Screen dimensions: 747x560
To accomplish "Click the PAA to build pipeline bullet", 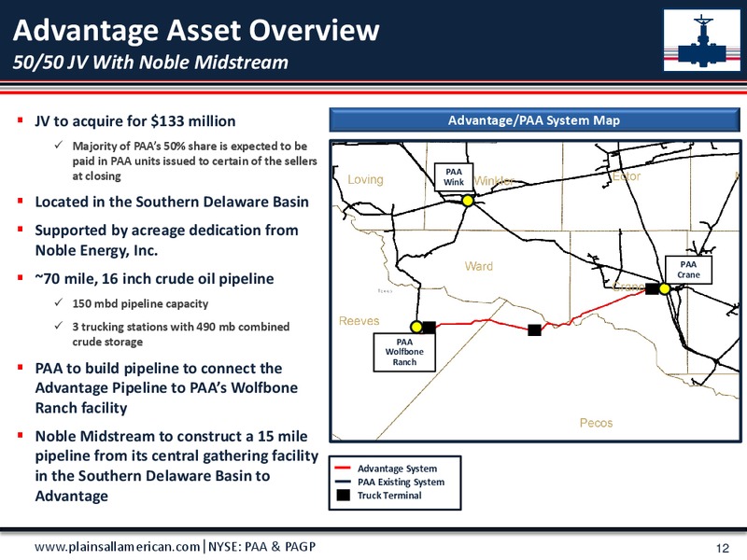I will click(166, 387).
